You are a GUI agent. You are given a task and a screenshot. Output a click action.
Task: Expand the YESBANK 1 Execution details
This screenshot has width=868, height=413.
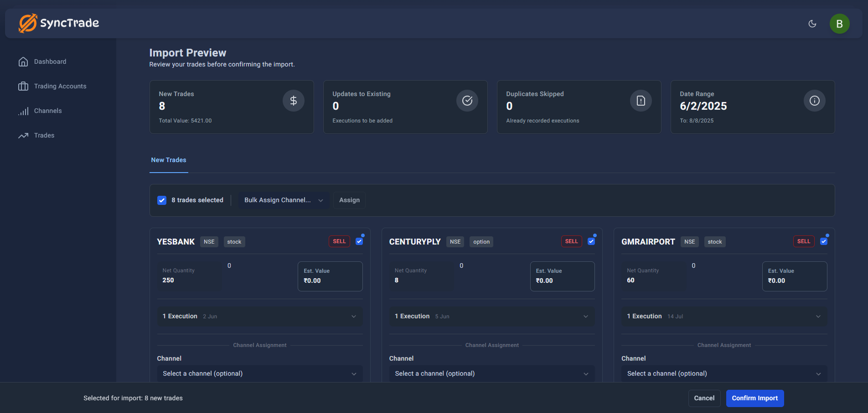[x=259, y=316]
